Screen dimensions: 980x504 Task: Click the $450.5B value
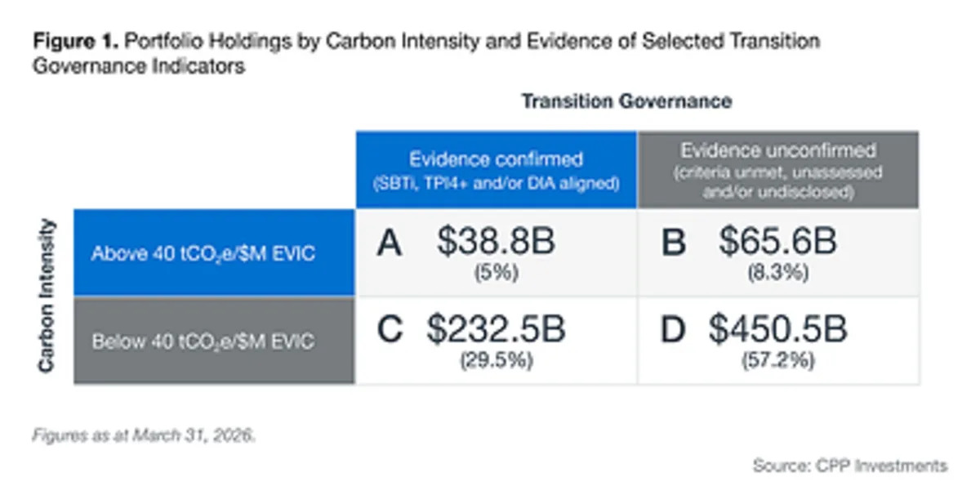[777, 329]
